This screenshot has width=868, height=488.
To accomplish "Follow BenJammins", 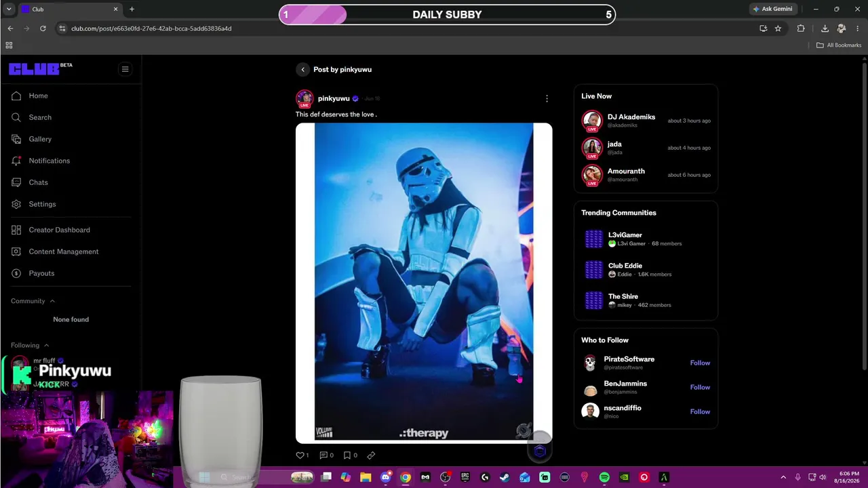I will coord(700,387).
